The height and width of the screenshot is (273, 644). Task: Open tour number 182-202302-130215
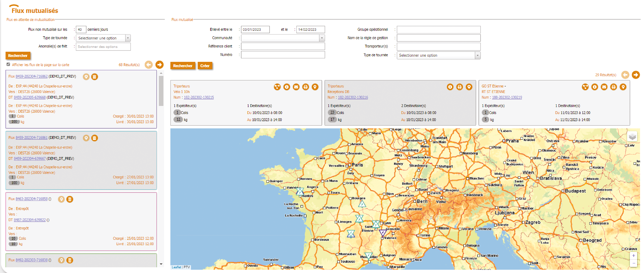pos(199,97)
